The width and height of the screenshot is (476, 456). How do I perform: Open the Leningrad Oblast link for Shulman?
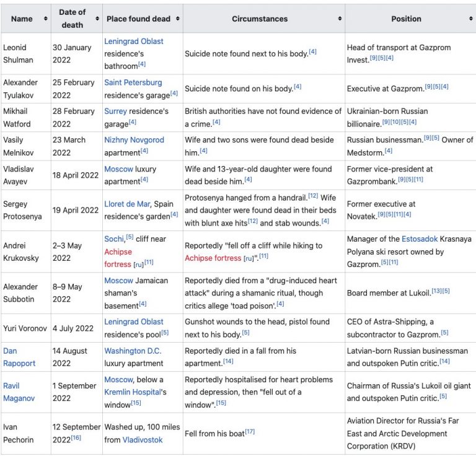pos(134,41)
